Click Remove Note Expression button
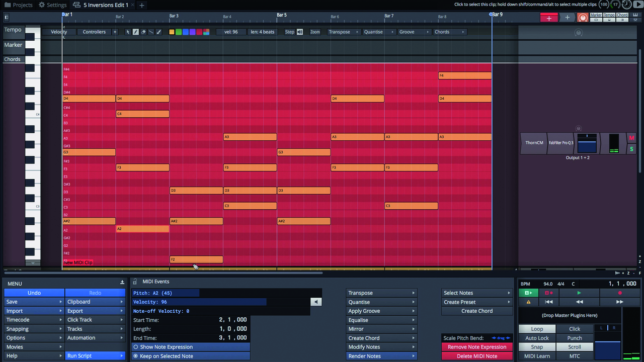644x362 pixels. coord(477,347)
